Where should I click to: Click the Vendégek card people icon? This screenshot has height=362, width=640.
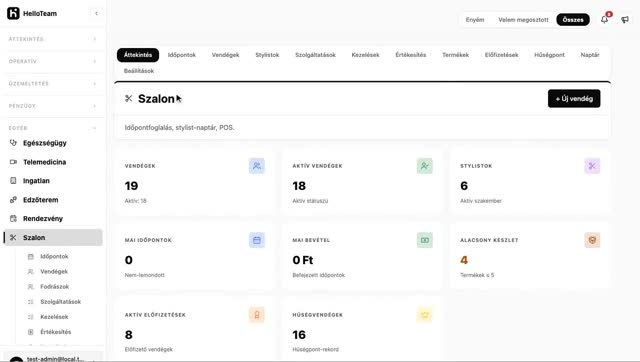pos(257,166)
